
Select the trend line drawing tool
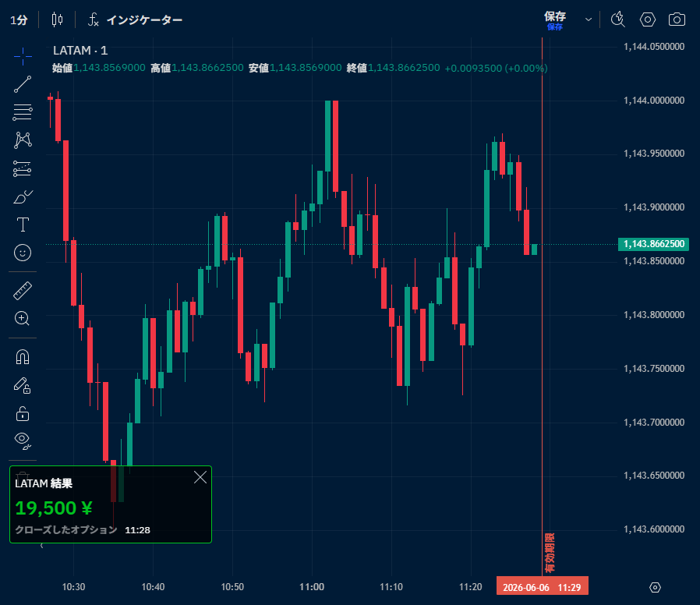pyautogui.click(x=23, y=84)
